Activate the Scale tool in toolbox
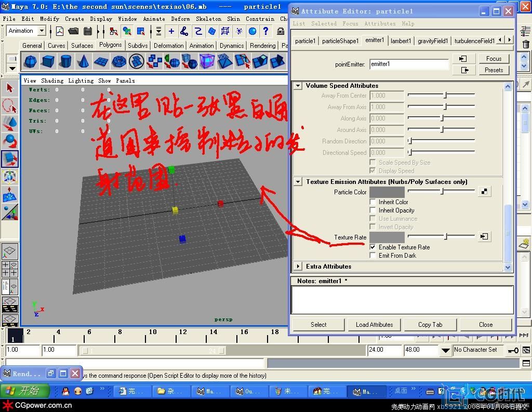This screenshot has height=412, width=532. pos(9,159)
